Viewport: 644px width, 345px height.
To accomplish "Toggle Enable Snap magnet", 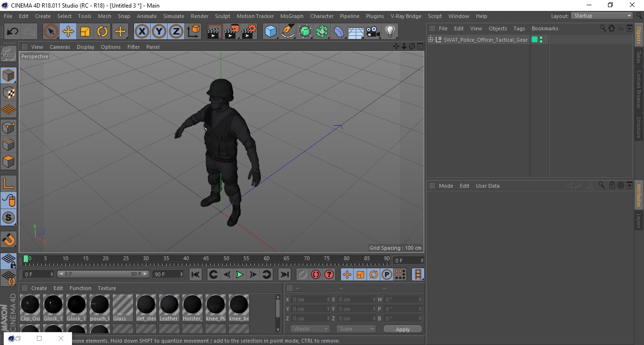I will (x=9, y=239).
